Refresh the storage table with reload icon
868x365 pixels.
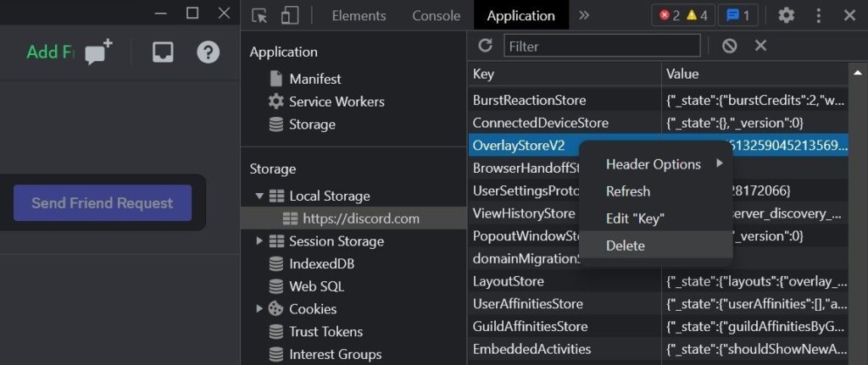[485, 46]
